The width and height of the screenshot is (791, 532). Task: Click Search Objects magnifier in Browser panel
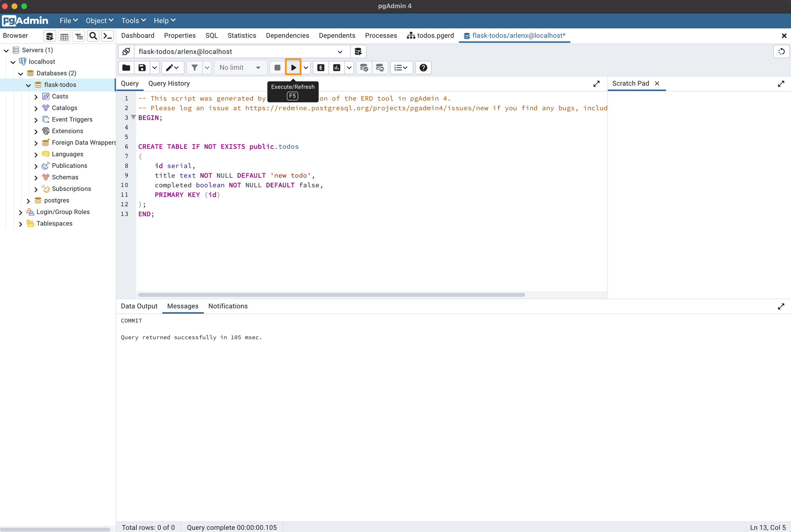tap(94, 36)
